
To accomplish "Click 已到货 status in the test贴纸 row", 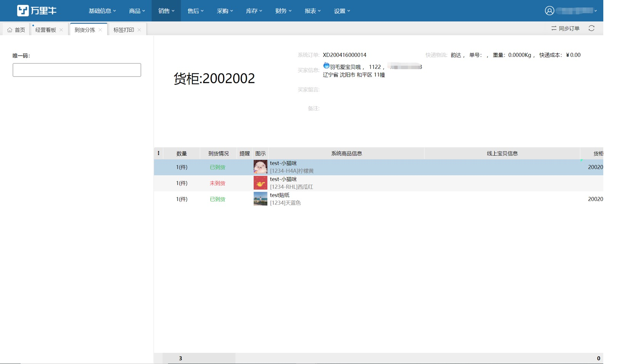I will (x=217, y=199).
